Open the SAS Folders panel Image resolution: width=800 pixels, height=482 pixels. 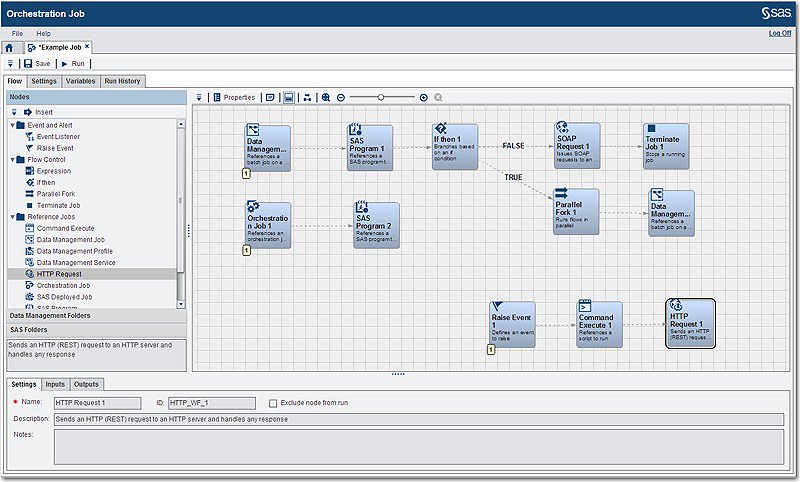[96, 330]
